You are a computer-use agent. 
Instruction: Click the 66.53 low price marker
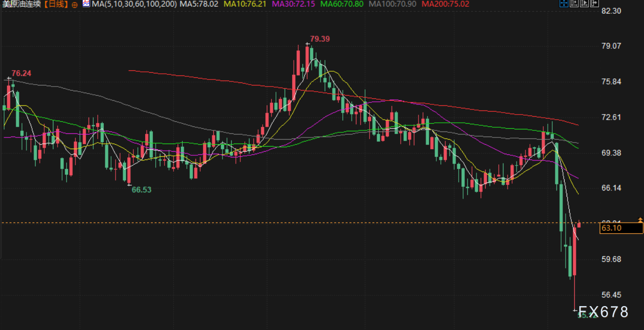coord(142,189)
